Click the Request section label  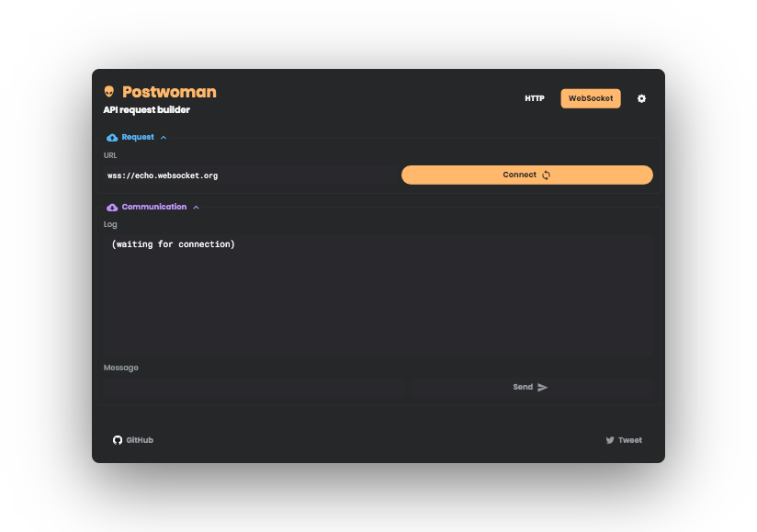click(138, 137)
